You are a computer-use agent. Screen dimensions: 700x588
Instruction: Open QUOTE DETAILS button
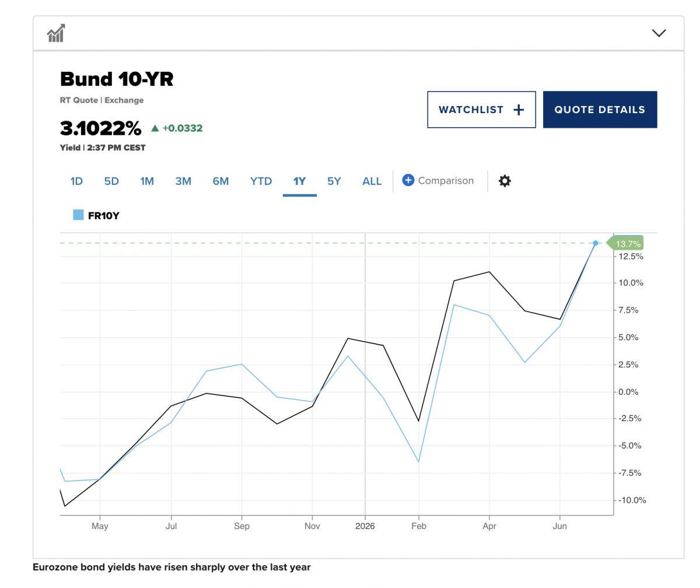click(600, 110)
